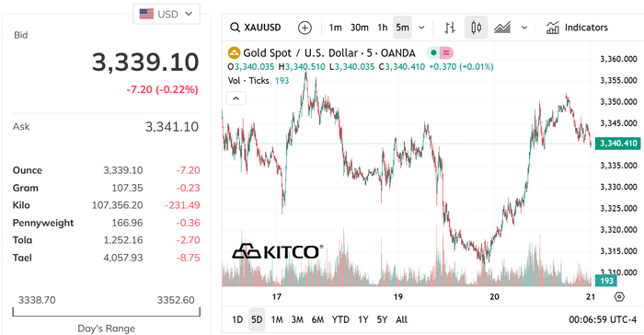Image resolution: width=644 pixels, height=335 pixels.
Task: Select the area chart style icon
Action: point(502,28)
